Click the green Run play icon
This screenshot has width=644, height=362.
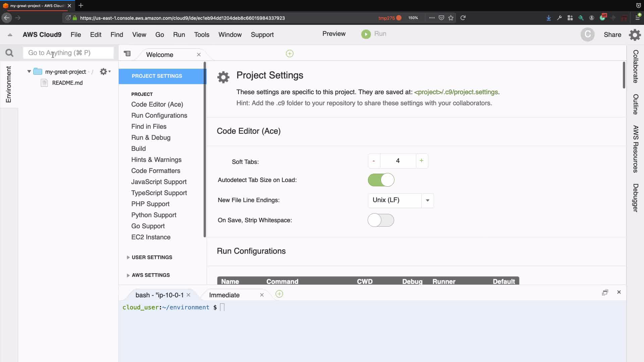tap(366, 34)
